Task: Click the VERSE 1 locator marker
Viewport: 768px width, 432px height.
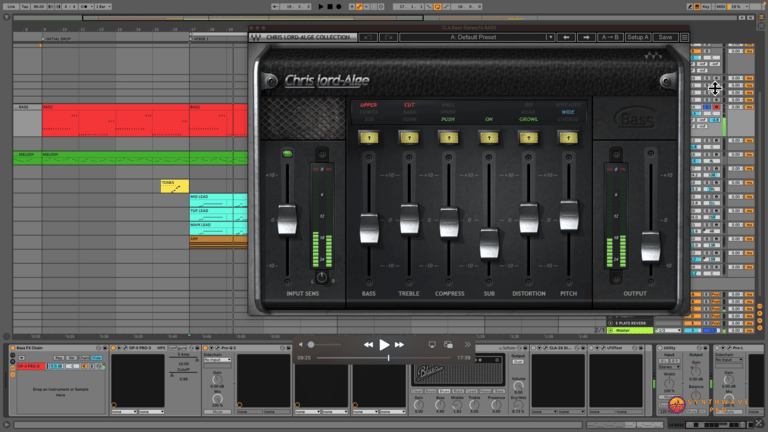Action: click(x=200, y=39)
